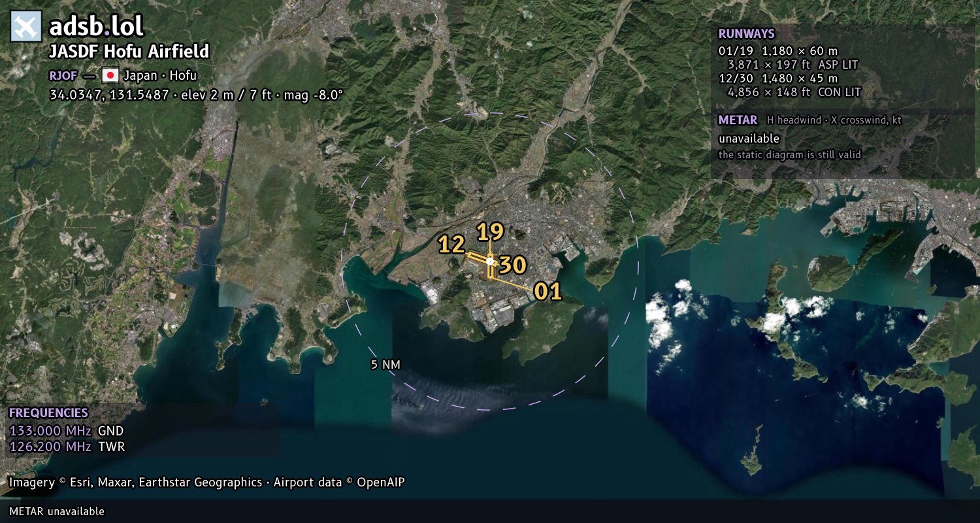This screenshot has width=980, height=523.
Task: Click the RJOF ICAO code
Action: (64, 75)
